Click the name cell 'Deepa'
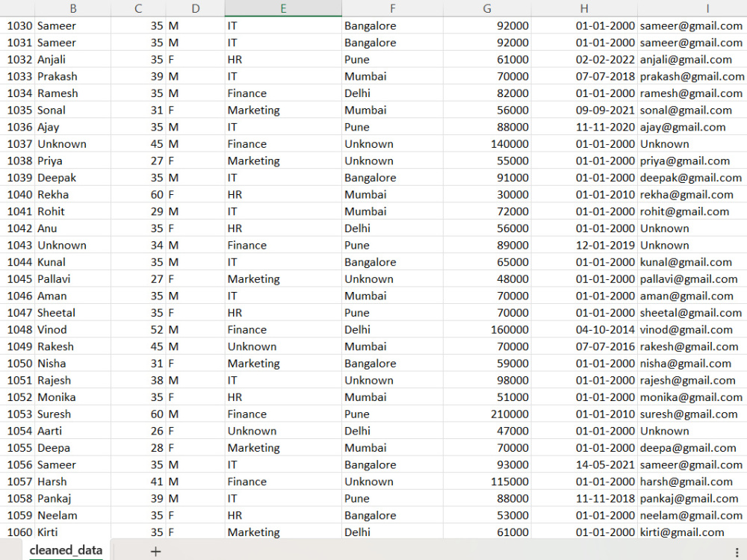 coord(73,448)
